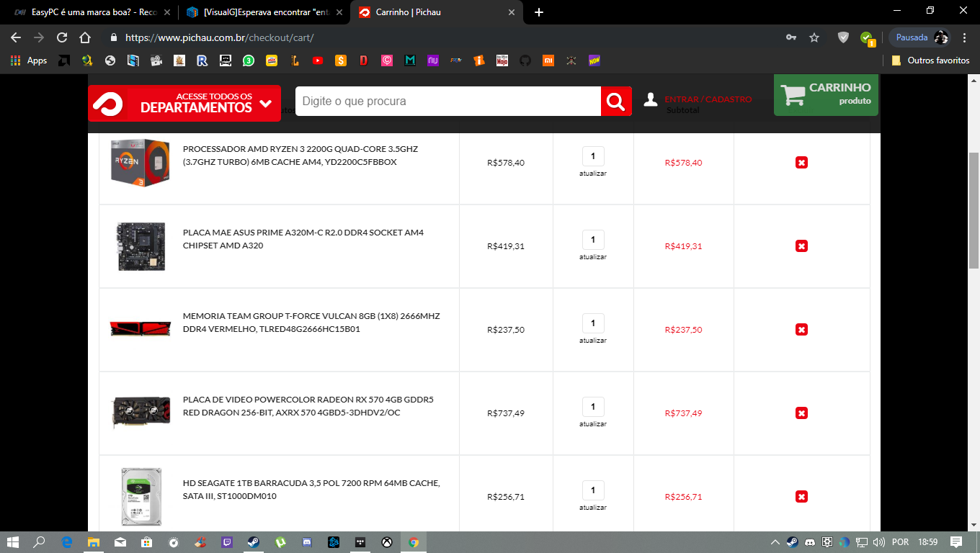
Task: Open Chrome's three-dot menu
Action: [965, 37]
